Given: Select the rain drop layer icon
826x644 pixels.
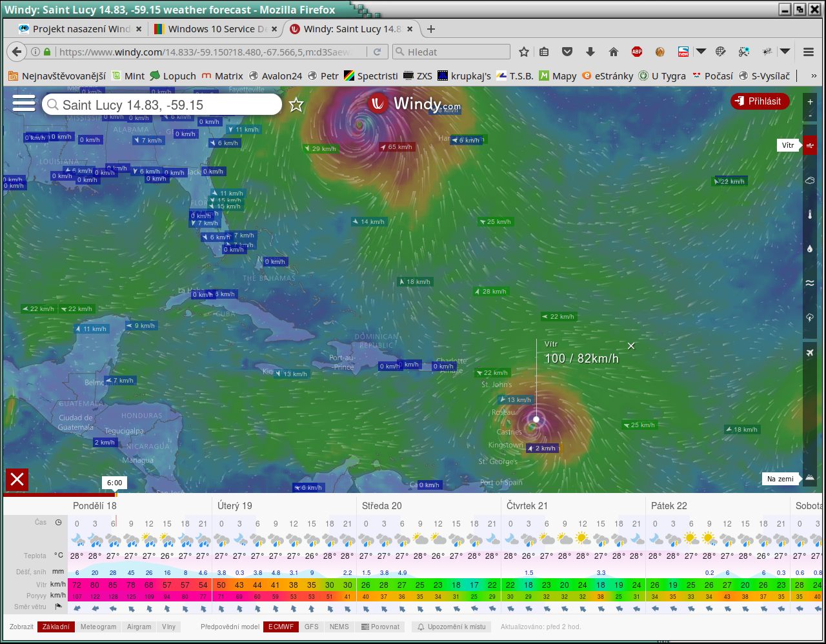Looking at the screenshot, I should tap(811, 249).
